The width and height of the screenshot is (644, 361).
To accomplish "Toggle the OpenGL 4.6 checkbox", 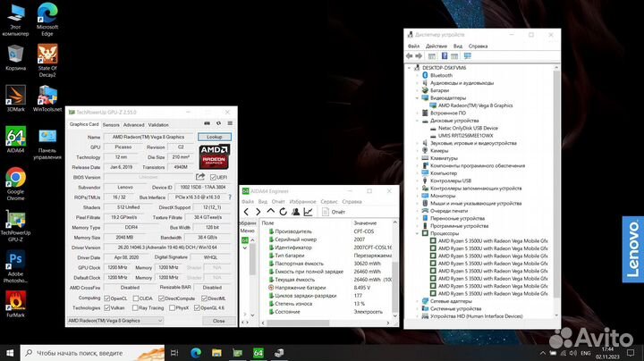I will [197, 307].
